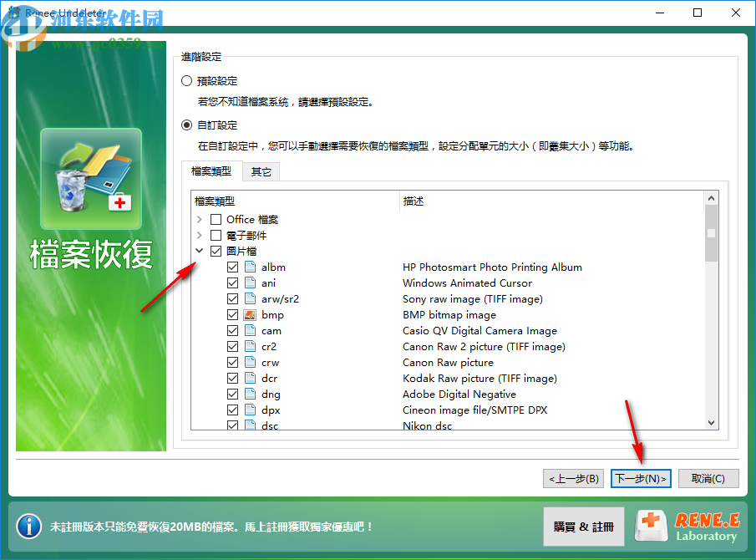Open 購買 & 註冊 purchase button
The width and height of the screenshot is (756, 560).
[583, 527]
